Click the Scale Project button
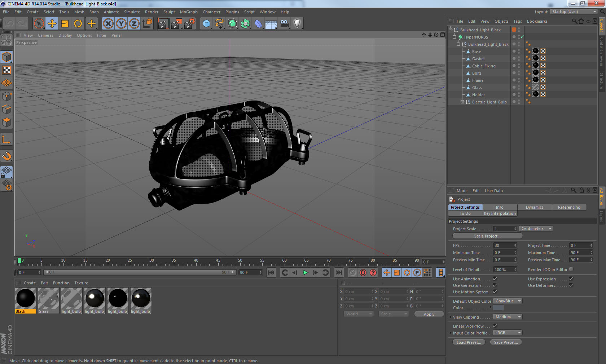 coord(487,236)
